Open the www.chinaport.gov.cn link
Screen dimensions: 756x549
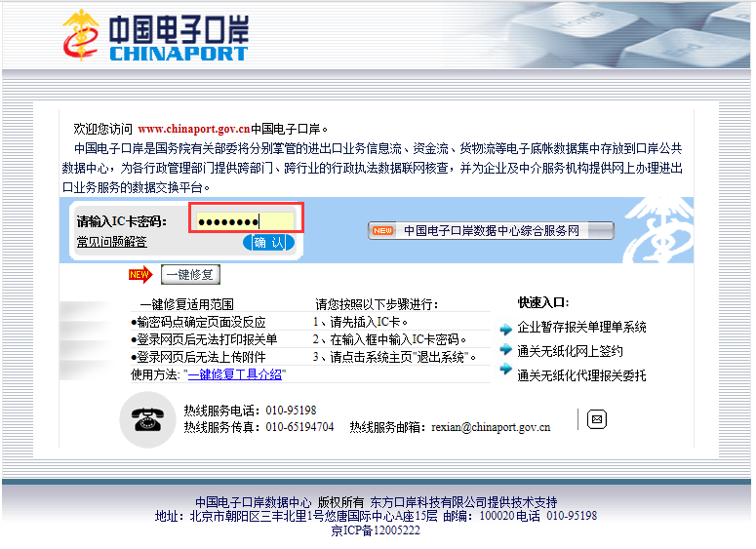tap(194, 129)
